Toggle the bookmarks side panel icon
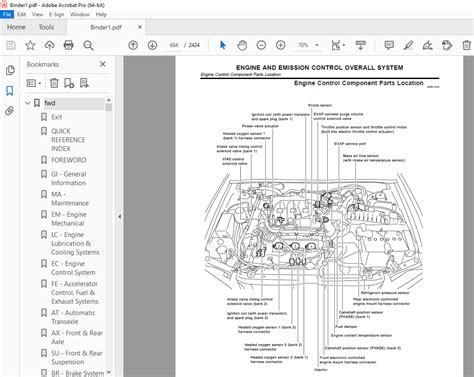Screen dimensions: 474x377 10,90
